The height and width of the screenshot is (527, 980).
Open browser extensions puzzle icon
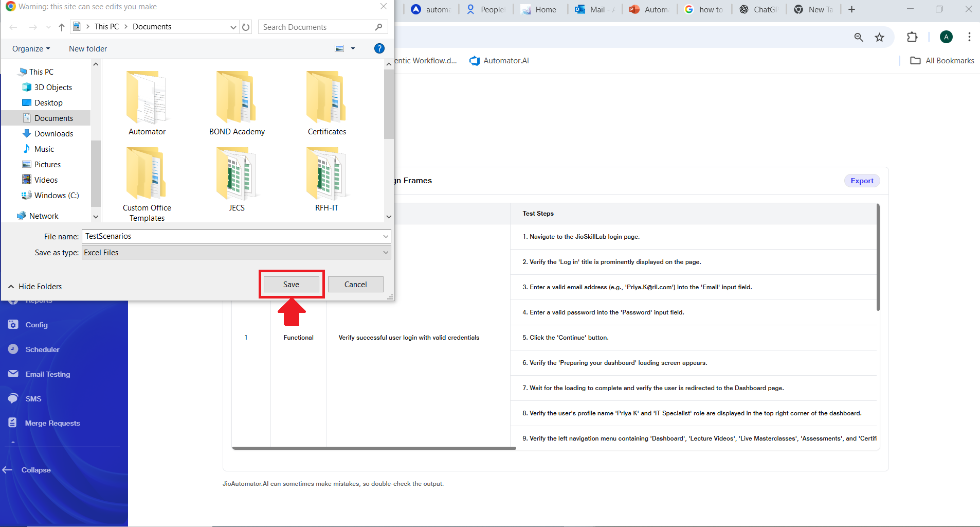pos(912,37)
